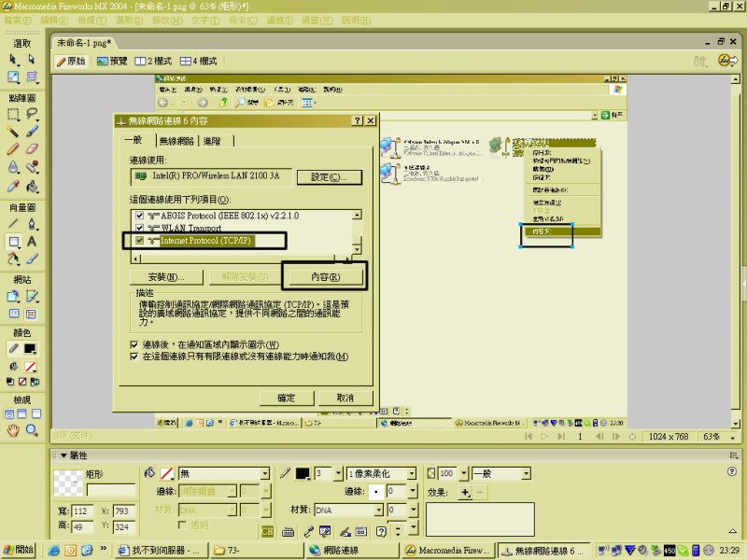Image resolution: width=747 pixels, height=560 pixels.
Task: Select the Brush tool
Action: pos(32,132)
